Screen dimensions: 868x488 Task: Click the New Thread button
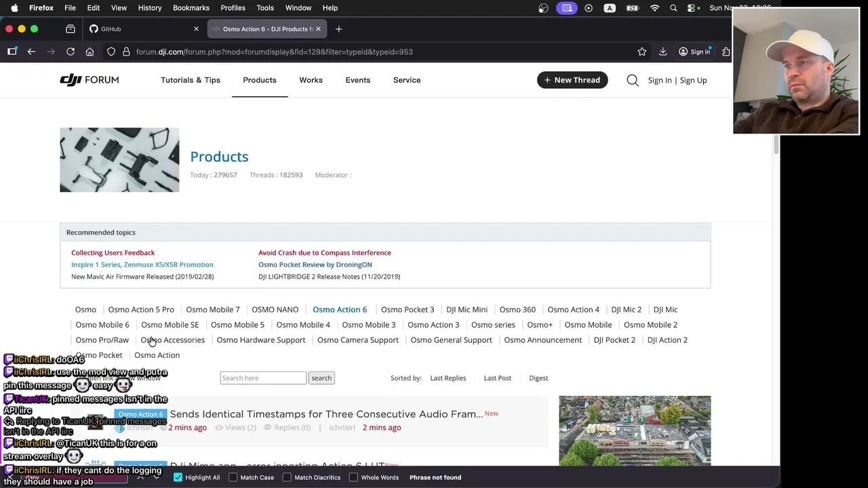tap(572, 80)
